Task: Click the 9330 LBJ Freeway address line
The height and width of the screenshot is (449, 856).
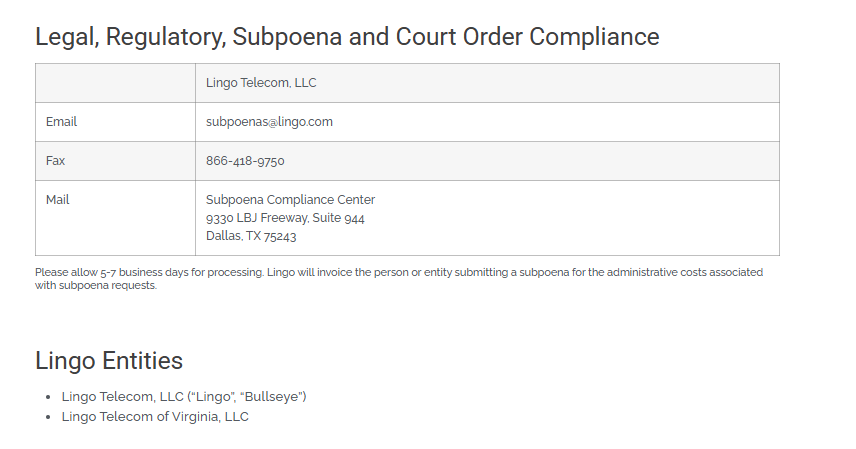Action: (x=285, y=218)
